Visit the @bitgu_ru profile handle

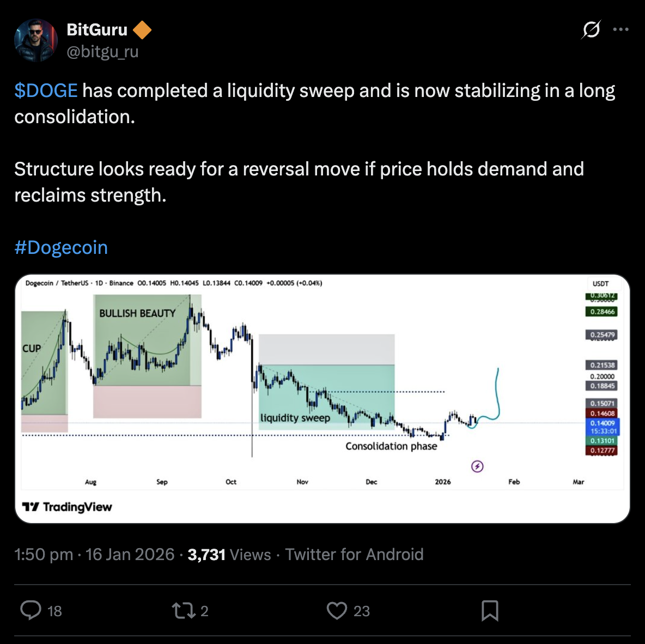[x=102, y=52]
